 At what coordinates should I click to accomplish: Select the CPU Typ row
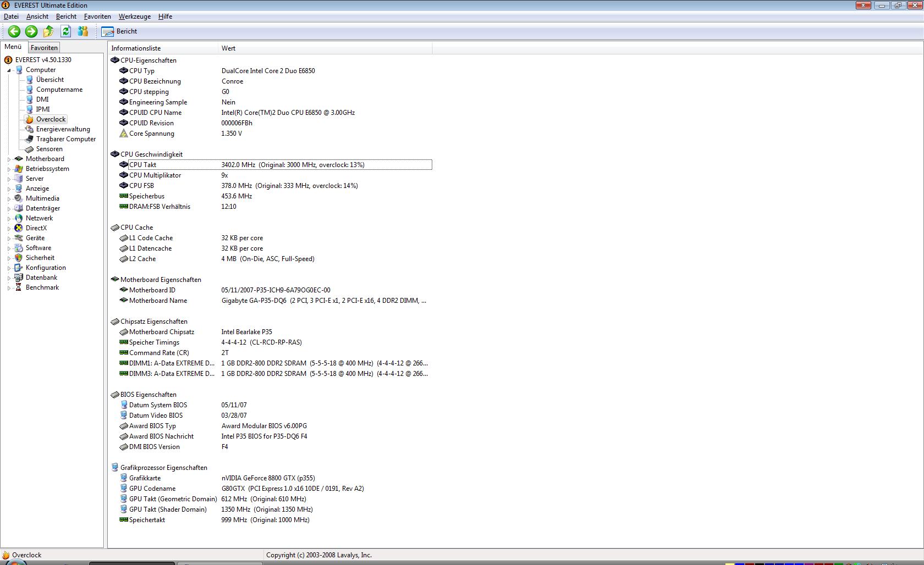coord(276,71)
